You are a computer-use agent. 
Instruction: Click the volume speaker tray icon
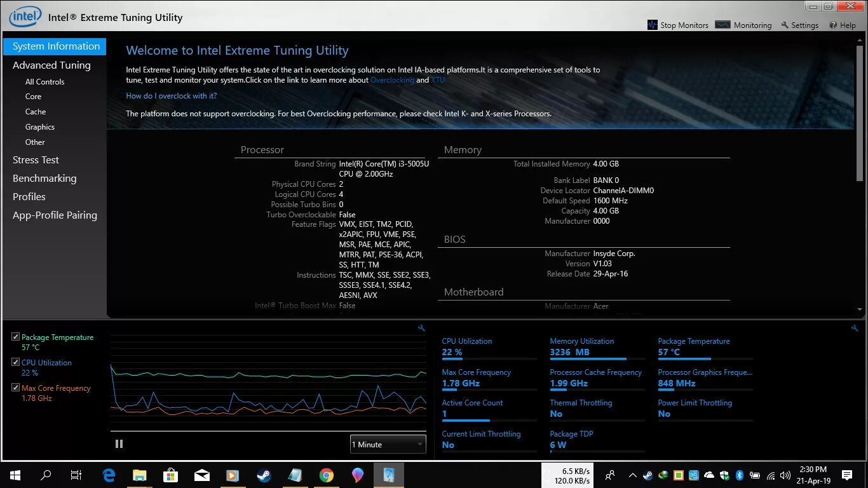point(786,475)
